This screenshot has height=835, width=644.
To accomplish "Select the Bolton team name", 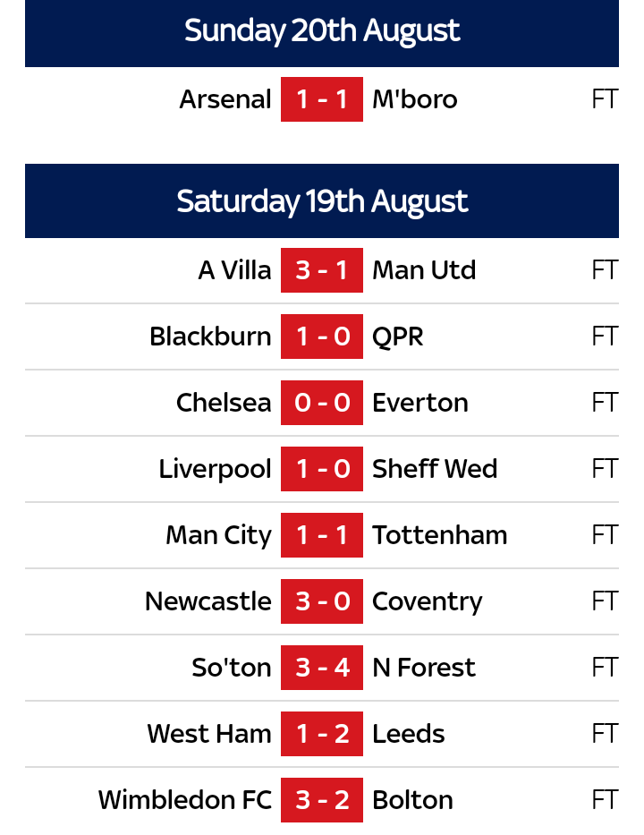I will [413, 800].
